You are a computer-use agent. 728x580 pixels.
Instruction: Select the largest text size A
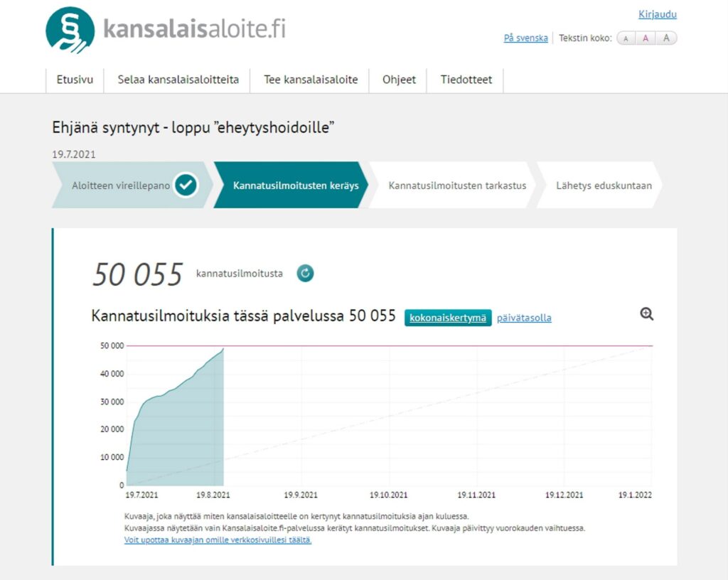[666, 38]
